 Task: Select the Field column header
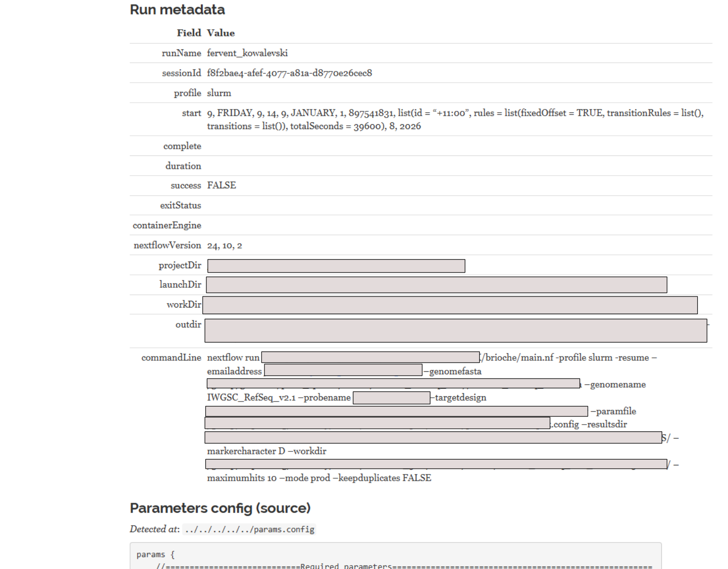coord(189,33)
